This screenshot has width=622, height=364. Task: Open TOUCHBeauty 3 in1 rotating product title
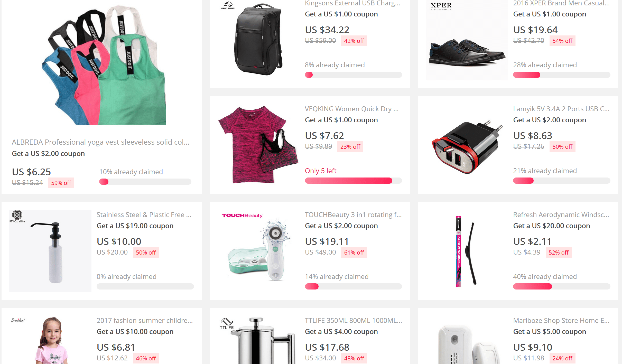tap(353, 215)
